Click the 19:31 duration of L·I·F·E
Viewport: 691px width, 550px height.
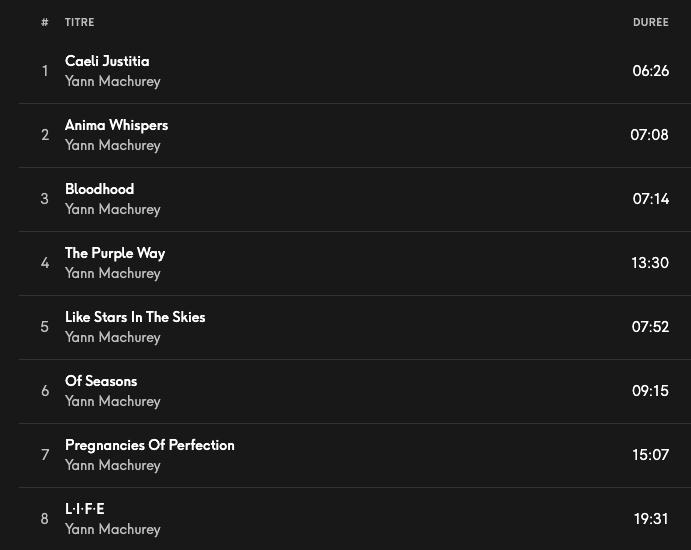click(x=651, y=519)
